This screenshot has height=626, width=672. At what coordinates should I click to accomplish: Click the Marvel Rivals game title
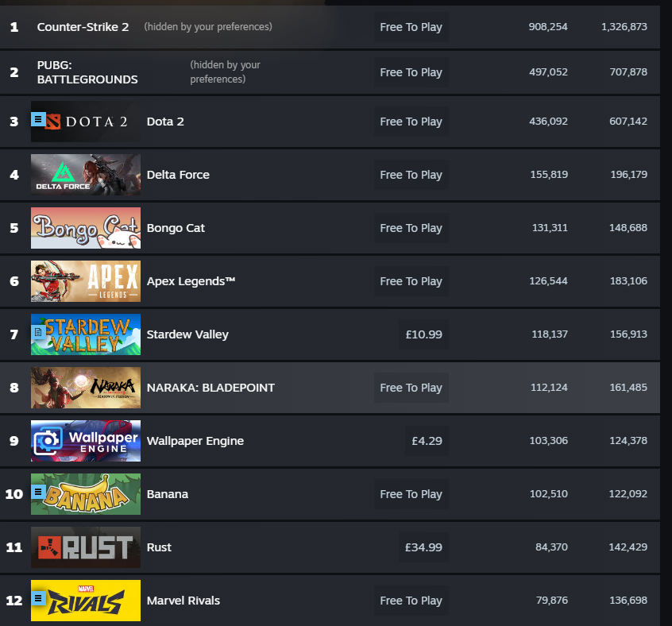pyautogui.click(x=183, y=601)
